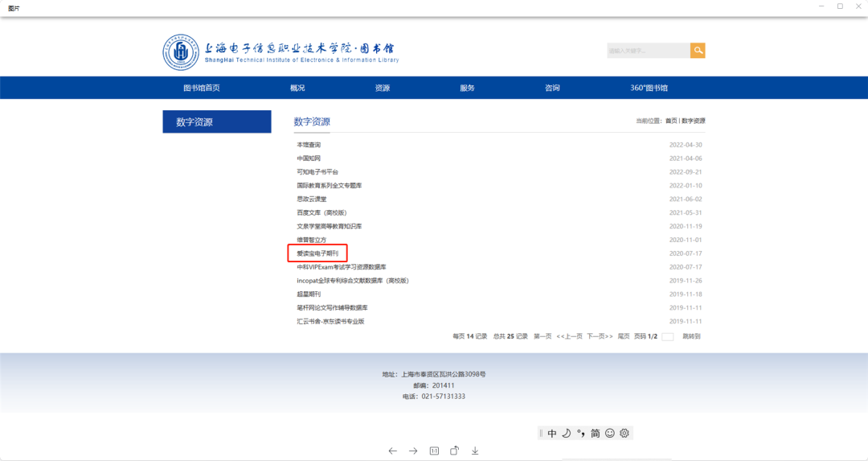This screenshot has width=868, height=461.
Task: Click in the keyword search field
Action: point(649,51)
